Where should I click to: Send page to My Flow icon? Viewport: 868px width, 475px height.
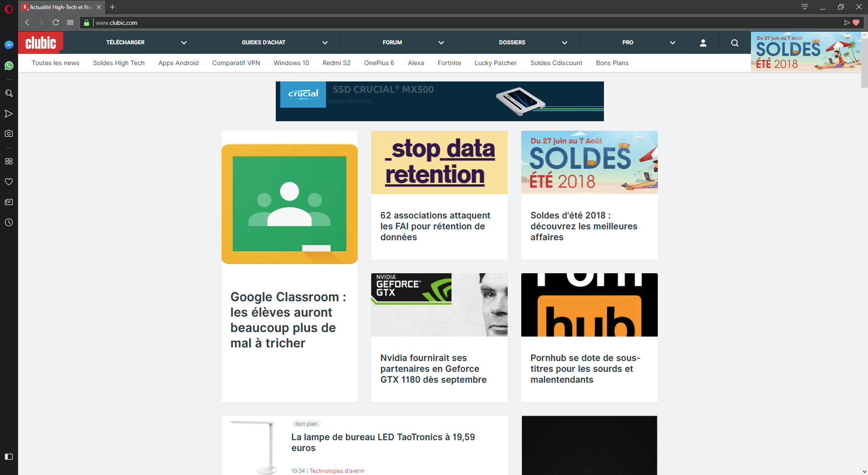click(x=847, y=23)
